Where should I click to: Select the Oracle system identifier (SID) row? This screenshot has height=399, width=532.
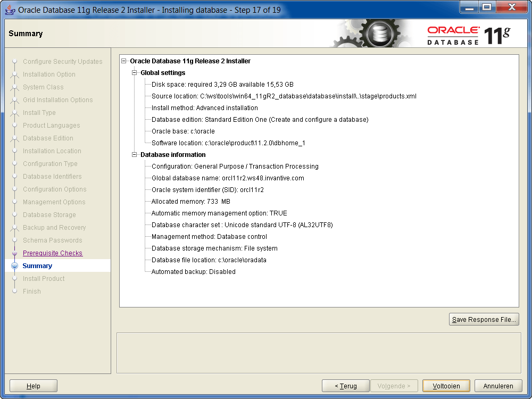pos(207,190)
